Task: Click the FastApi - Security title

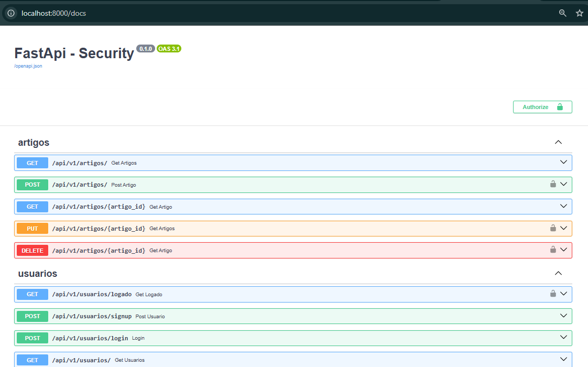Action: [x=74, y=53]
